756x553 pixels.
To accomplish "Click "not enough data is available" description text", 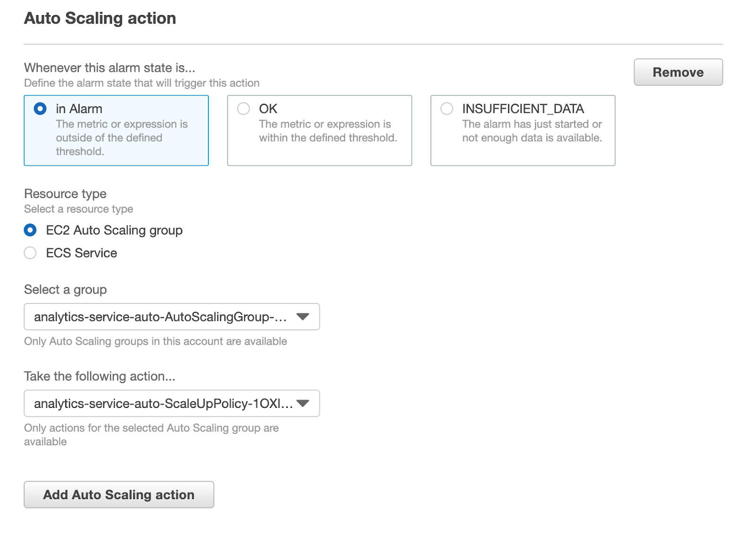I will point(532,138).
